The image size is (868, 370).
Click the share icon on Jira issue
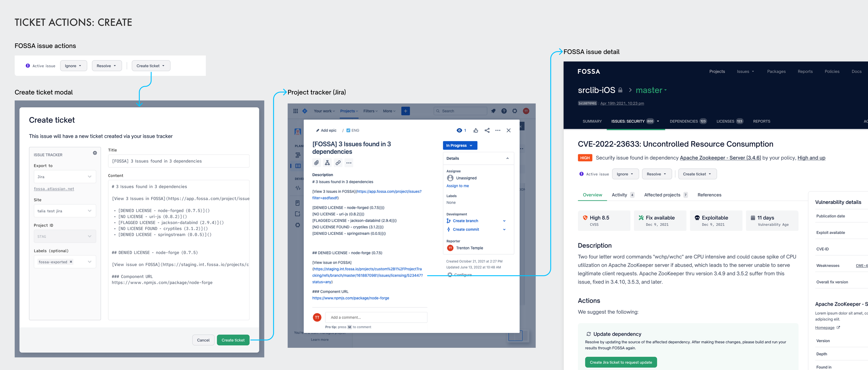point(487,130)
